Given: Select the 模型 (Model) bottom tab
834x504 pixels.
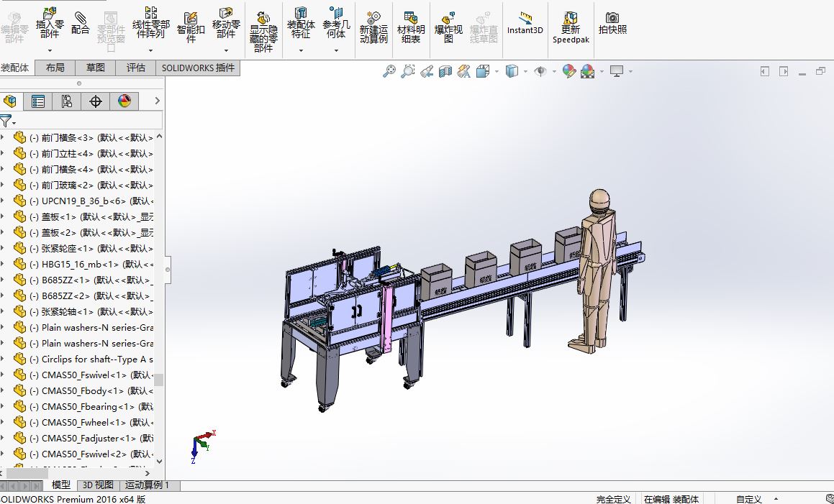Looking at the screenshot, I should click(x=60, y=485).
